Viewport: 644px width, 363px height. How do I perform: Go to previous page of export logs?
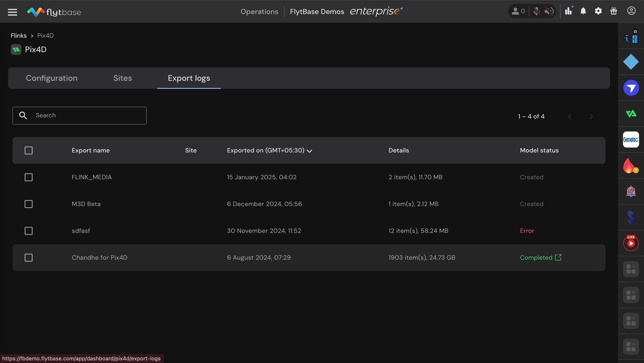pos(570,117)
